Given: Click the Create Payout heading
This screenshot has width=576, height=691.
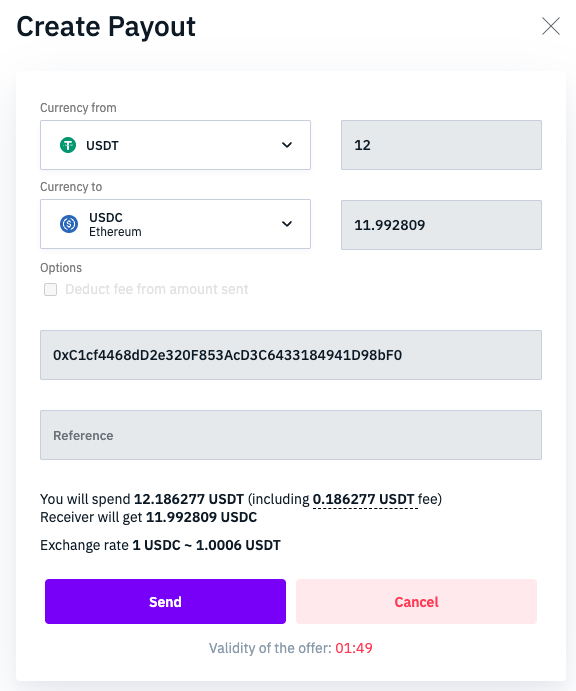Looking at the screenshot, I should tap(106, 27).
